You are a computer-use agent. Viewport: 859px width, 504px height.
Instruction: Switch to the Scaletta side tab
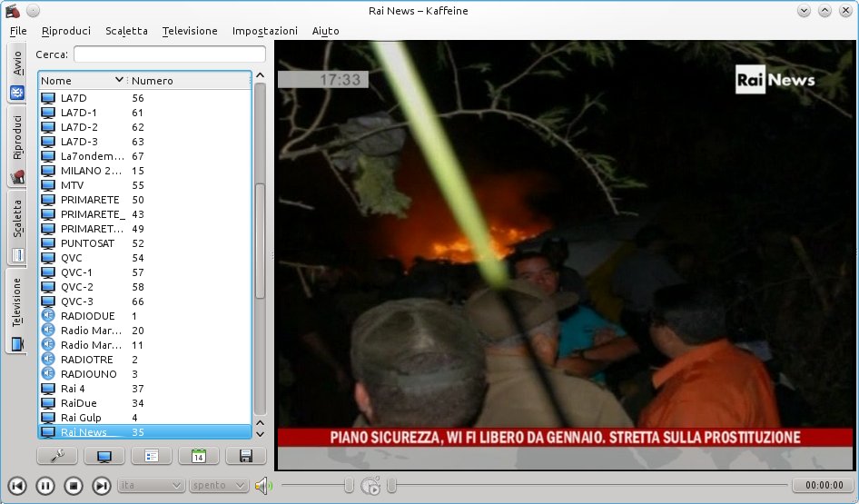(x=17, y=229)
